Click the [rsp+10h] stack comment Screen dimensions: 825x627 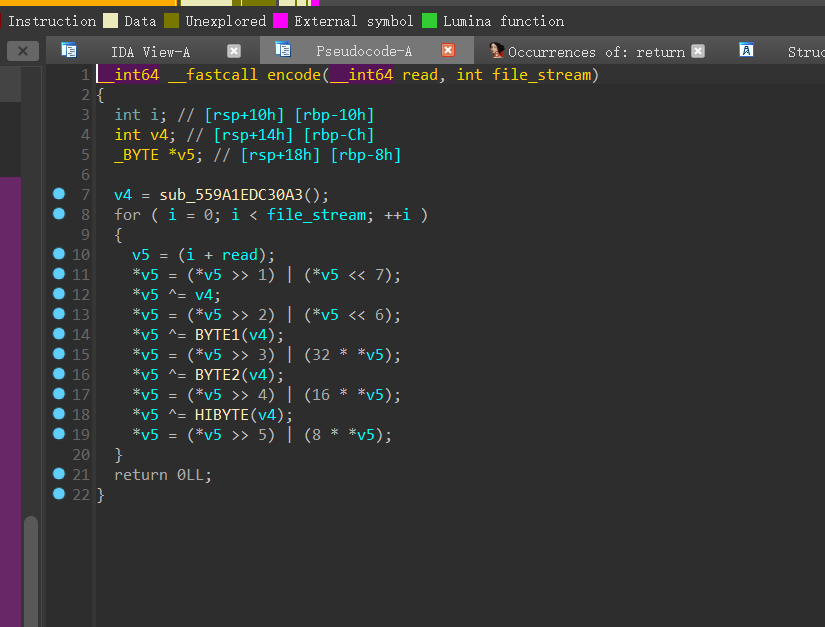point(244,115)
